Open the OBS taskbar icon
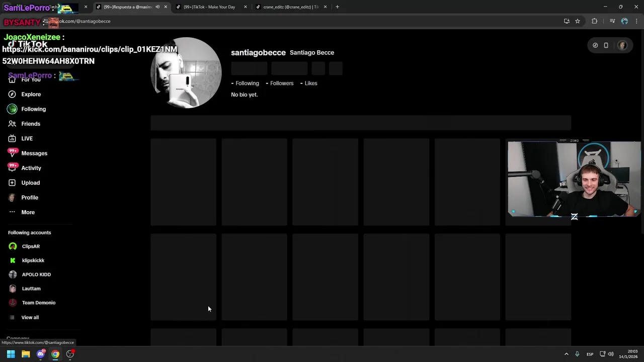 tap(70, 354)
